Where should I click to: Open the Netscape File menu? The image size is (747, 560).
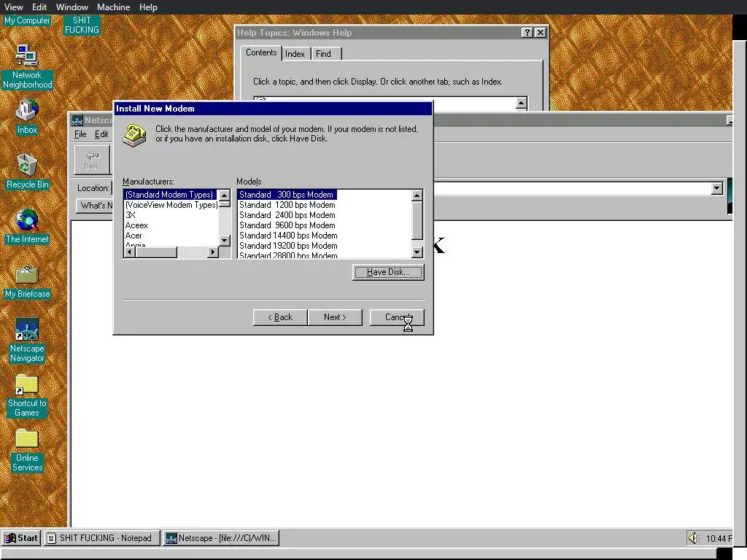[80, 134]
